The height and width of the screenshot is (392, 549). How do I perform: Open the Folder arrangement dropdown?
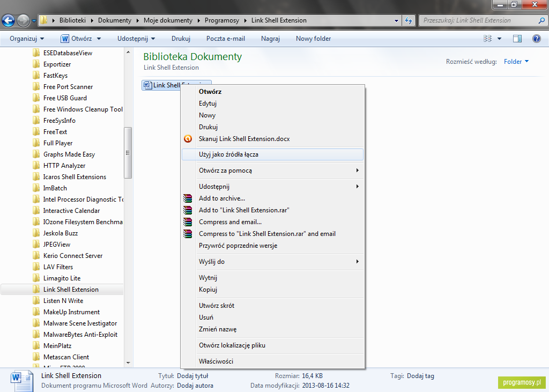coord(516,62)
